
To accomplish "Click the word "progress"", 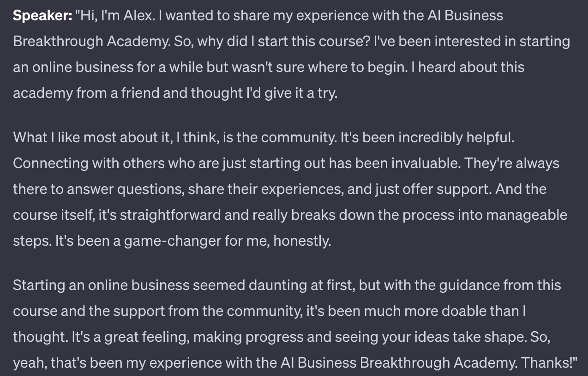I will pyautogui.click(x=274, y=337).
